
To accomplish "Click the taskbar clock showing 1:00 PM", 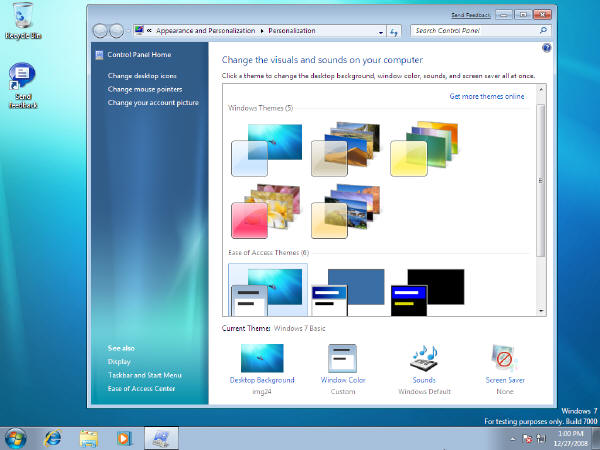I will pos(570,439).
